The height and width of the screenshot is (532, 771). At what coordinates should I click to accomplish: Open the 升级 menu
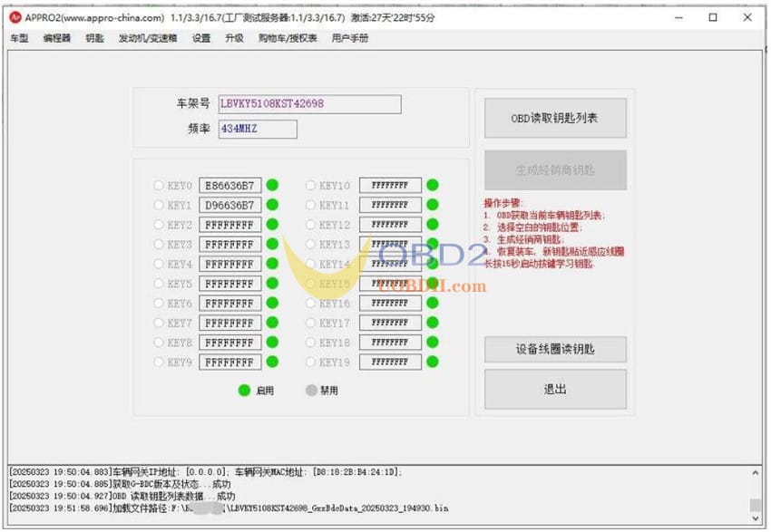point(234,38)
